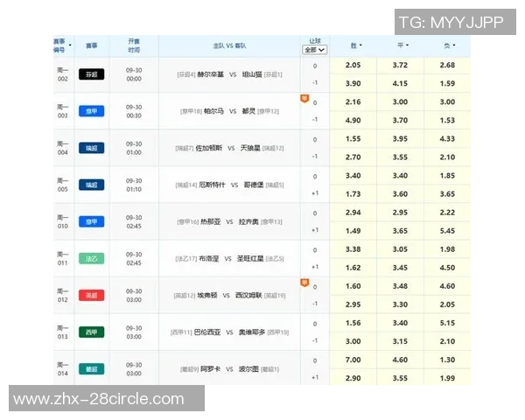Viewport: 525px width, 420px height.
Task: Click the 赛事 column header
Action: (91, 45)
